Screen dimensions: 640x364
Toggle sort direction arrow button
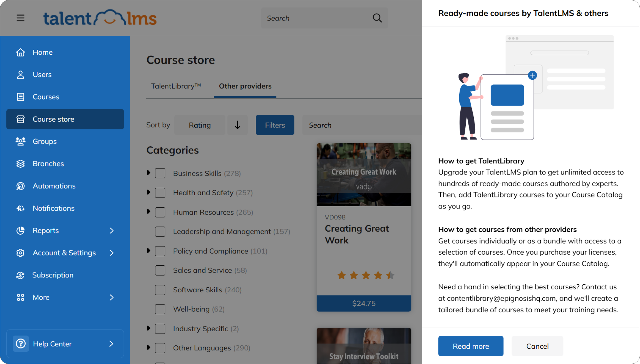[x=237, y=125]
